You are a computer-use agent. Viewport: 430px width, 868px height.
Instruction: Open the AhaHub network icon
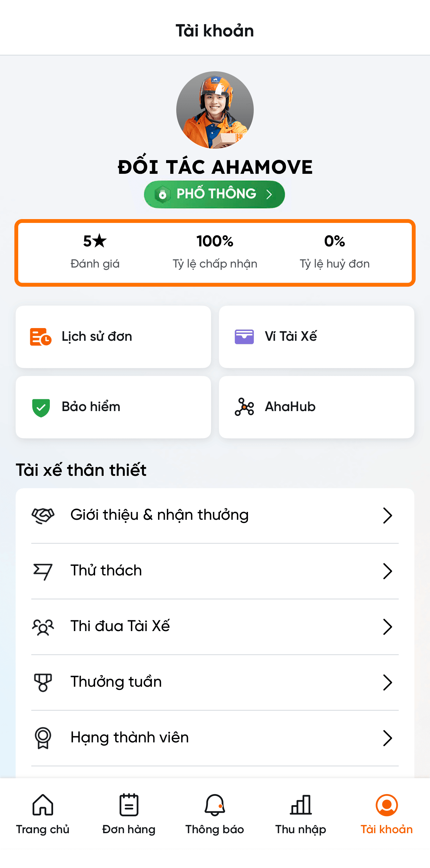click(244, 407)
